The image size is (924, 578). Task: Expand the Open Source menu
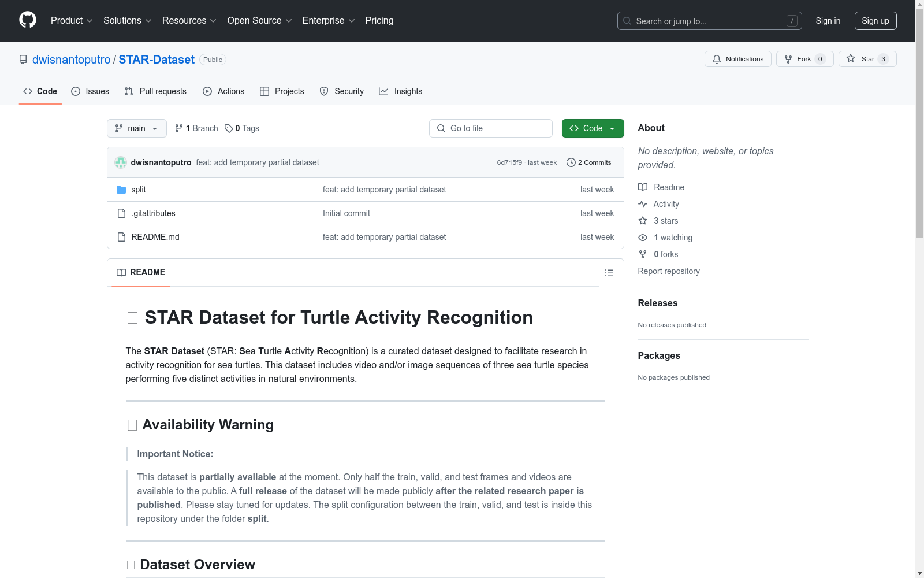pos(260,21)
